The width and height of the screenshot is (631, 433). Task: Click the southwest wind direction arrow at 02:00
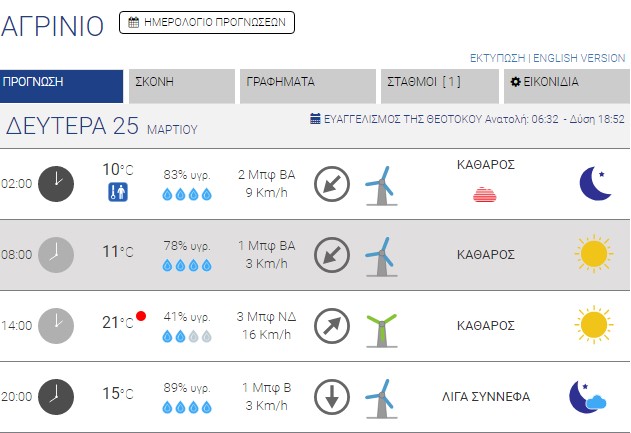(x=331, y=184)
